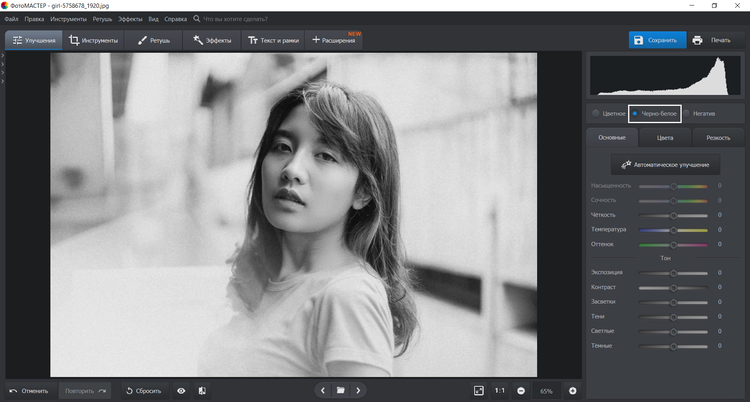Click the Автоматическое улучшение button
Viewport: 750px width, 402px height.
(x=665, y=164)
